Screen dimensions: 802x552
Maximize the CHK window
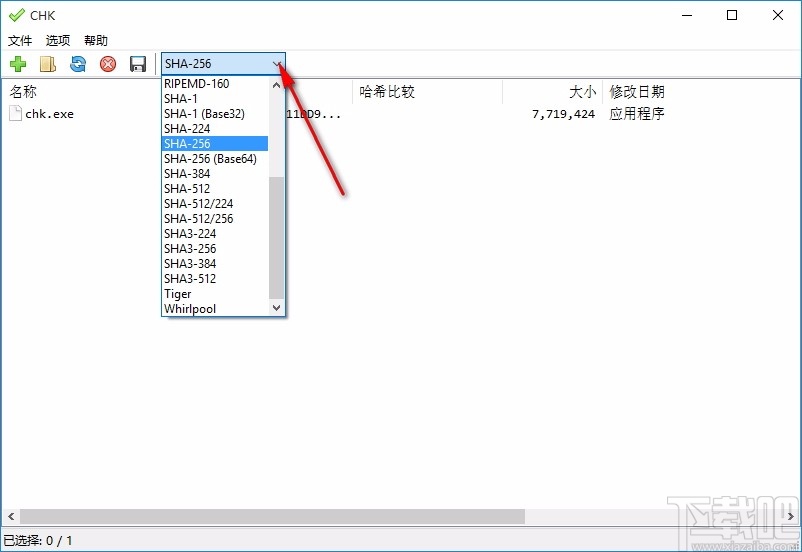click(x=732, y=15)
